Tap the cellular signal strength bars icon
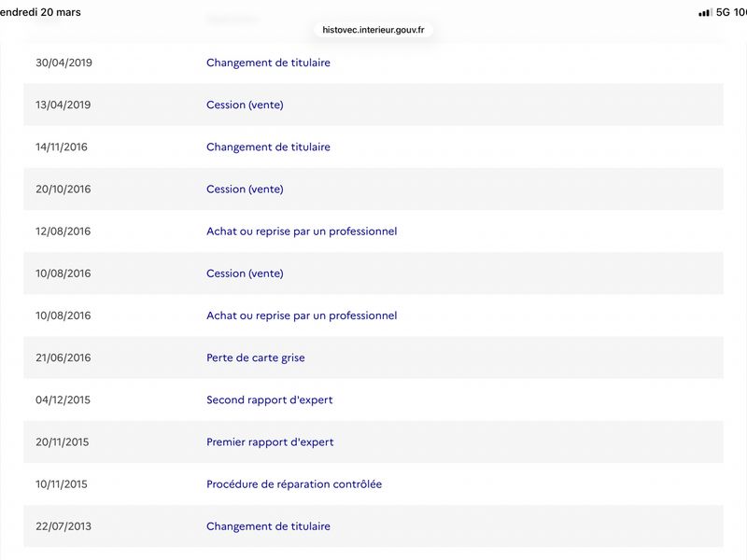Viewport: 747px width, 560px height. [x=705, y=12]
